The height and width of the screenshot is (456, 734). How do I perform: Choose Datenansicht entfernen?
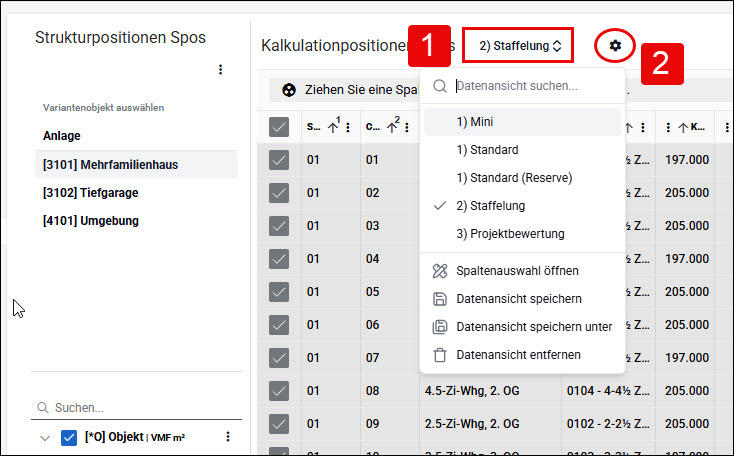(522, 355)
